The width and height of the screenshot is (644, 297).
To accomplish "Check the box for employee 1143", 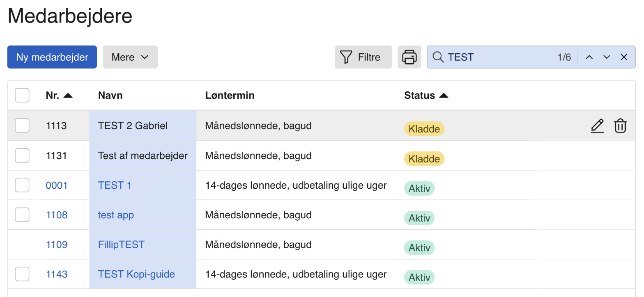I will 22,274.
